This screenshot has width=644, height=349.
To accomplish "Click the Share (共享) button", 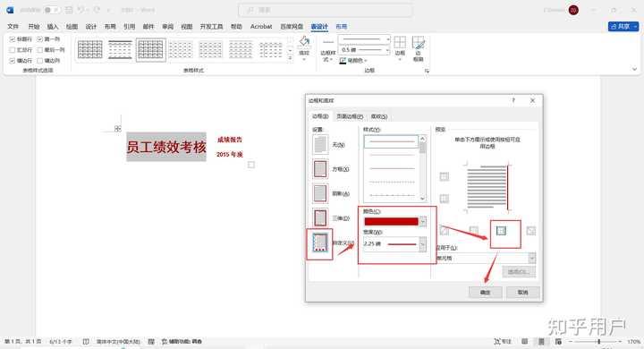I will [623, 26].
